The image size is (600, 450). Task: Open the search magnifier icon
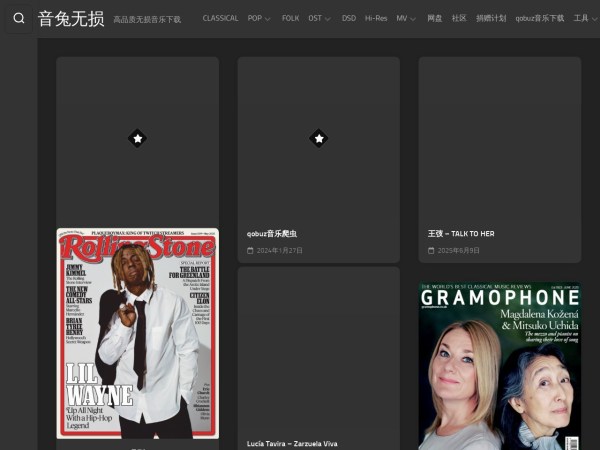[18, 18]
